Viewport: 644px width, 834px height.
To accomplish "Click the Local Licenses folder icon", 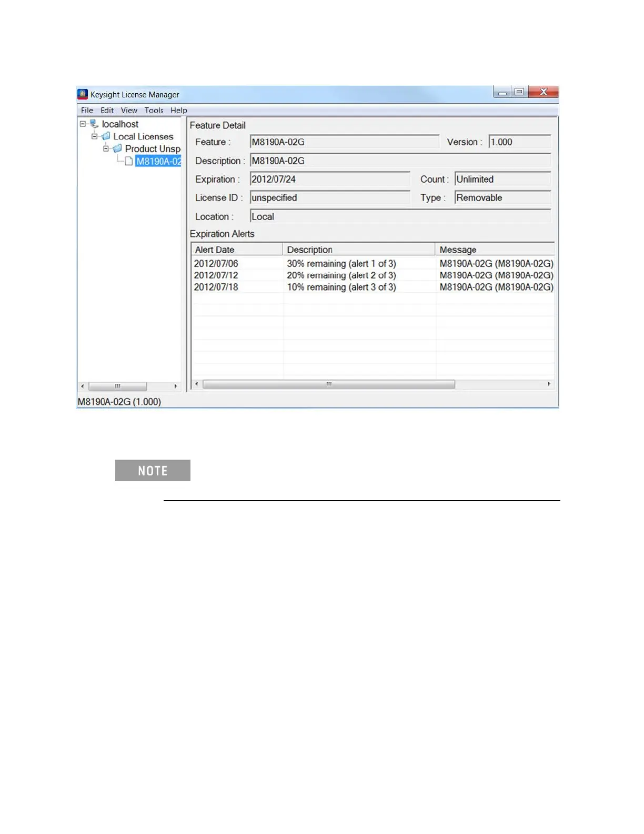I will (x=106, y=136).
